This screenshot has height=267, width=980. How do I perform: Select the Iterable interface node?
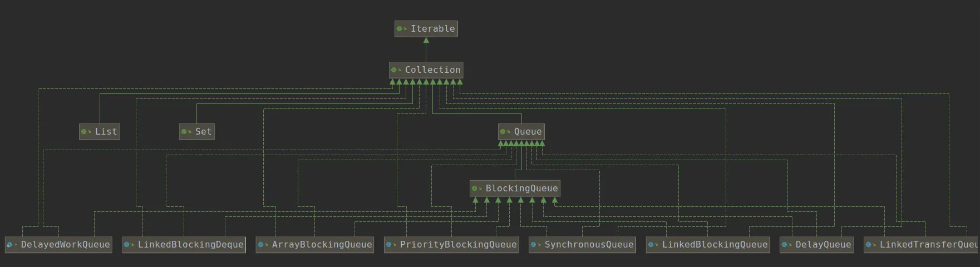point(426,29)
